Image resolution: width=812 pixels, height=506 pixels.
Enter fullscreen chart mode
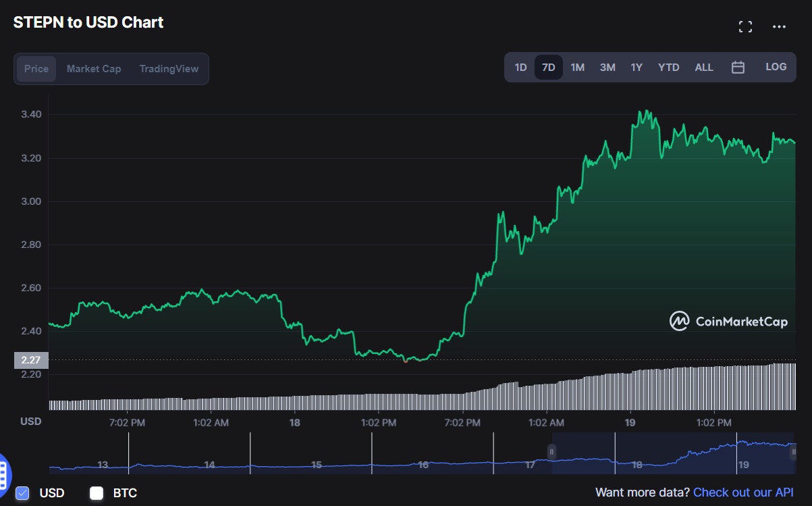(x=745, y=27)
